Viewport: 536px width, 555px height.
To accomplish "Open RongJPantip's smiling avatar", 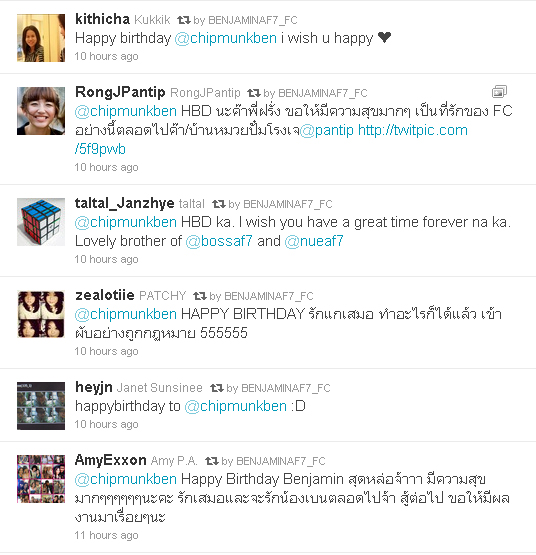I will point(41,111).
